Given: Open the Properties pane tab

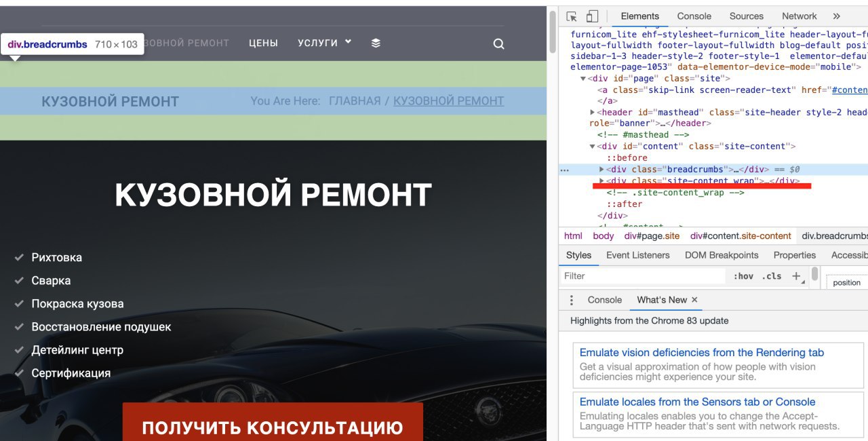Looking at the screenshot, I should click(x=795, y=255).
